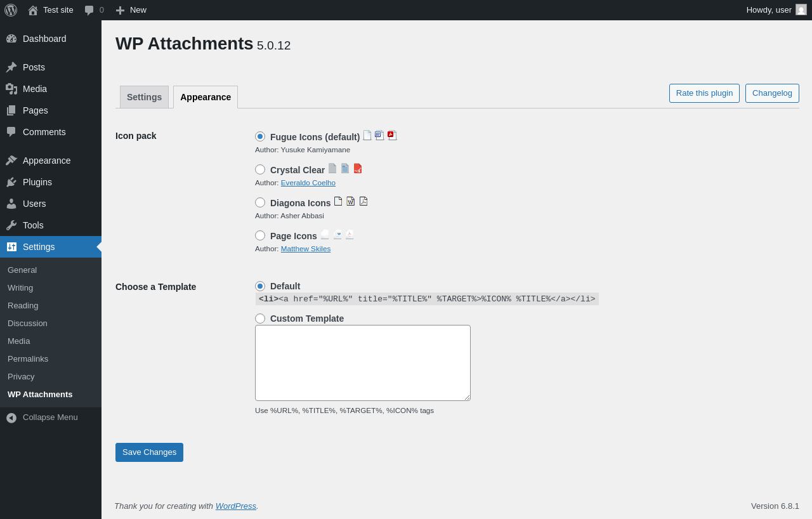Select Fugue Icons (default) radio button
812x519 pixels.
click(x=260, y=136)
